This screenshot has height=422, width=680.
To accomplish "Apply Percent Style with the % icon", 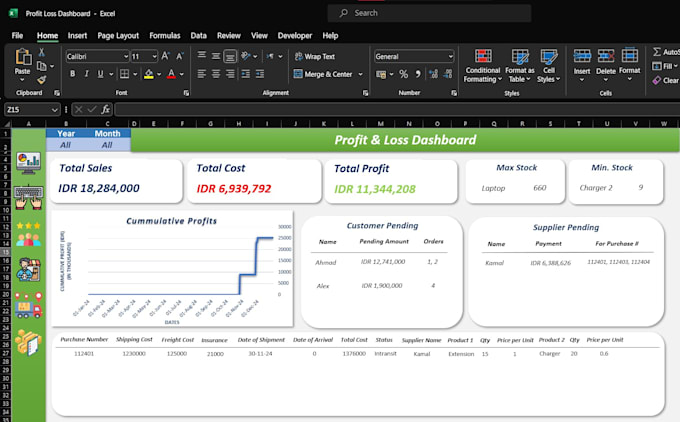I will tap(404, 75).
